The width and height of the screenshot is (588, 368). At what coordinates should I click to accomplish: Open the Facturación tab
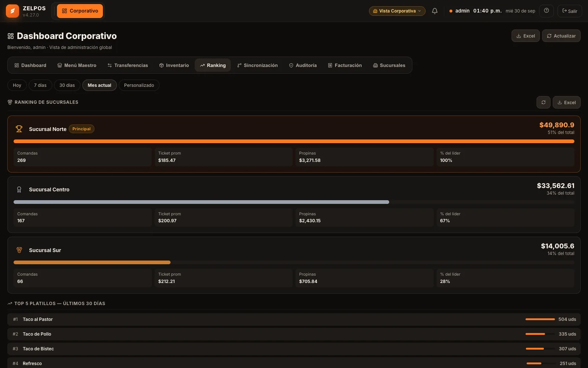click(x=345, y=65)
